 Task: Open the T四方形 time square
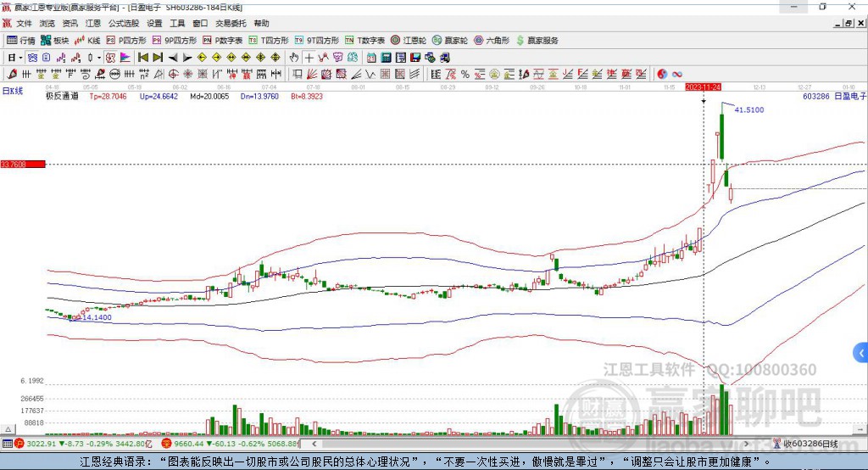(x=269, y=41)
